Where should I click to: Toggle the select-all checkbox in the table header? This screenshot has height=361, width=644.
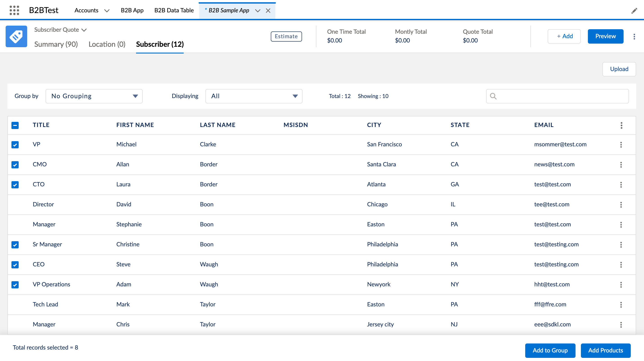tap(15, 125)
